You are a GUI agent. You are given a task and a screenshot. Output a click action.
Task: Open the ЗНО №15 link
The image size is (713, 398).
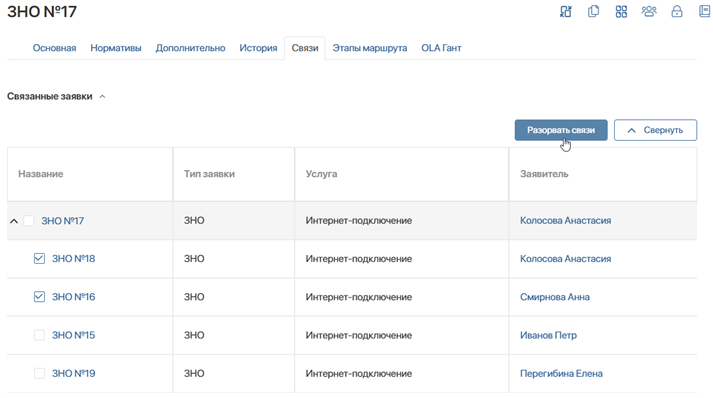coord(73,335)
